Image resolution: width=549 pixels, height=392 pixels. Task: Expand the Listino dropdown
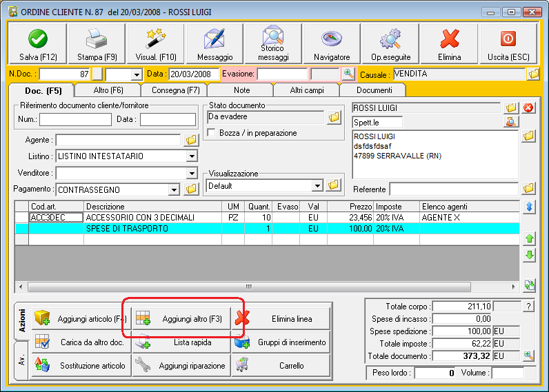pyautogui.click(x=192, y=156)
